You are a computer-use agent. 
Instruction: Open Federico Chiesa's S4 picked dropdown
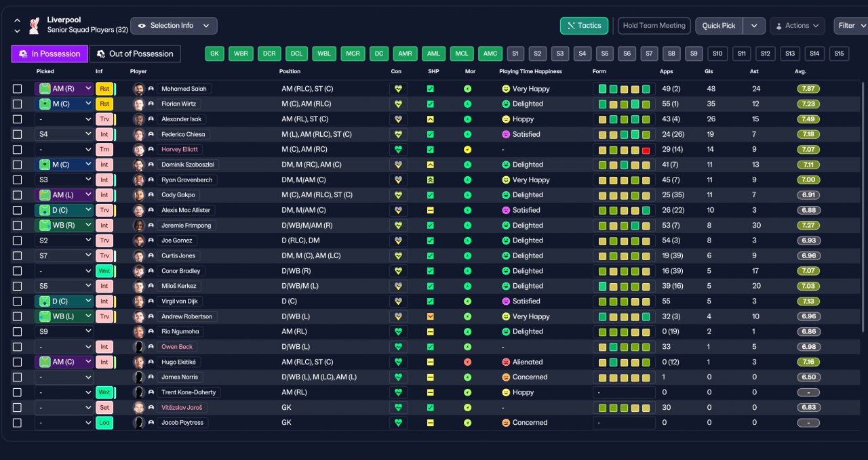tap(64, 134)
